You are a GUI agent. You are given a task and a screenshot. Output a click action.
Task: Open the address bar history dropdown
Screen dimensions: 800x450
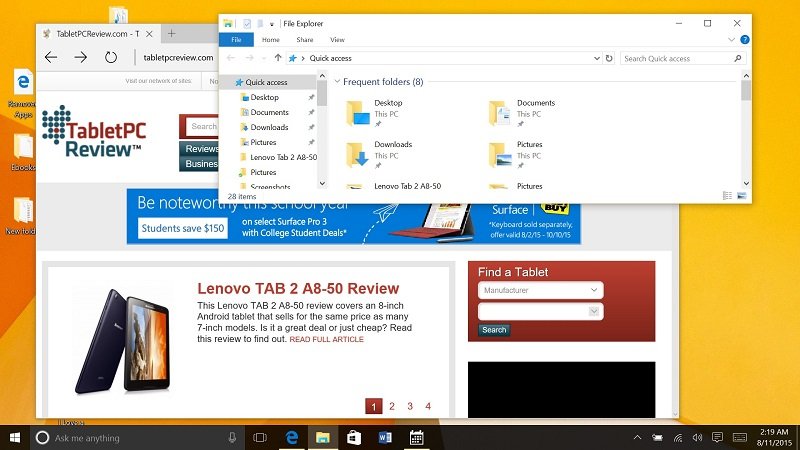(596, 58)
